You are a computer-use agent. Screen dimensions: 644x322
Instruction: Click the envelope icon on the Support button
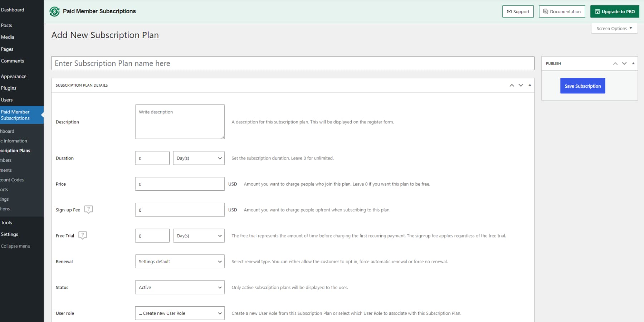tap(509, 11)
